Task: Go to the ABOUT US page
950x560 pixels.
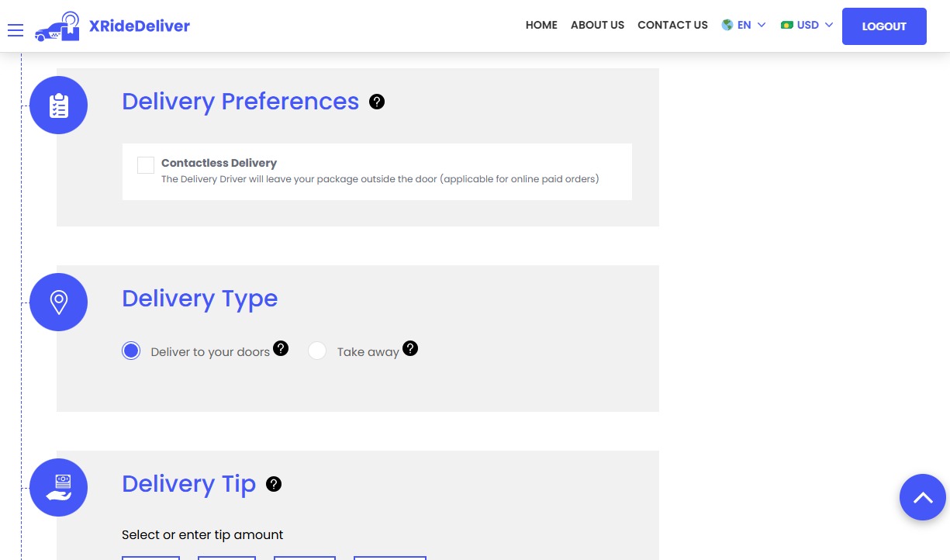Action: tap(597, 25)
